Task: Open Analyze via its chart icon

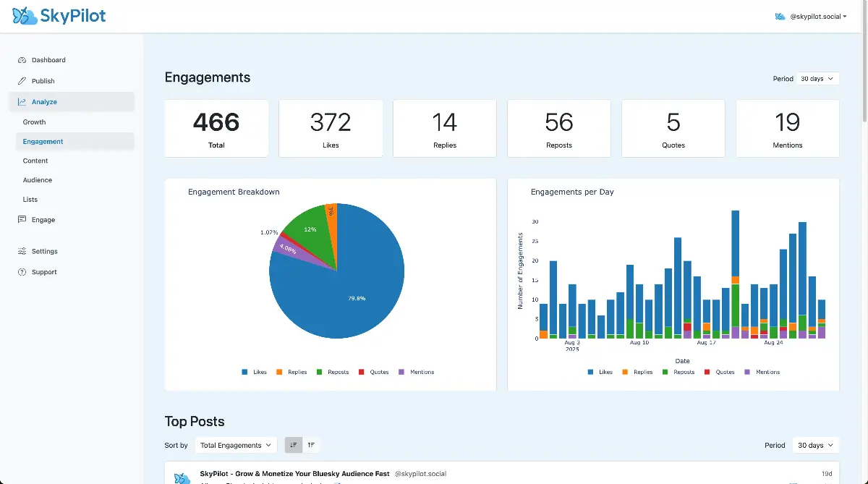Action: tap(23, 101)
